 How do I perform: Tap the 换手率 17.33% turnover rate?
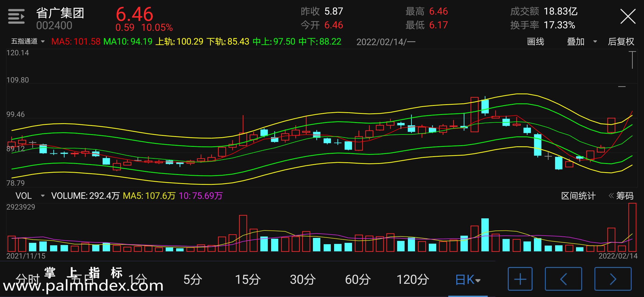click(543, 25)
